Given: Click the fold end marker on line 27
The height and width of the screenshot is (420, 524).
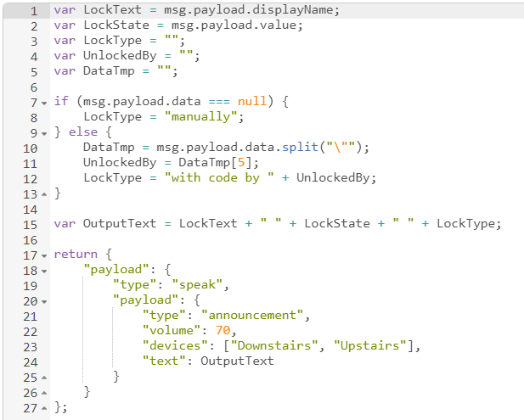Looking at the screenshot, I should 44,407.
